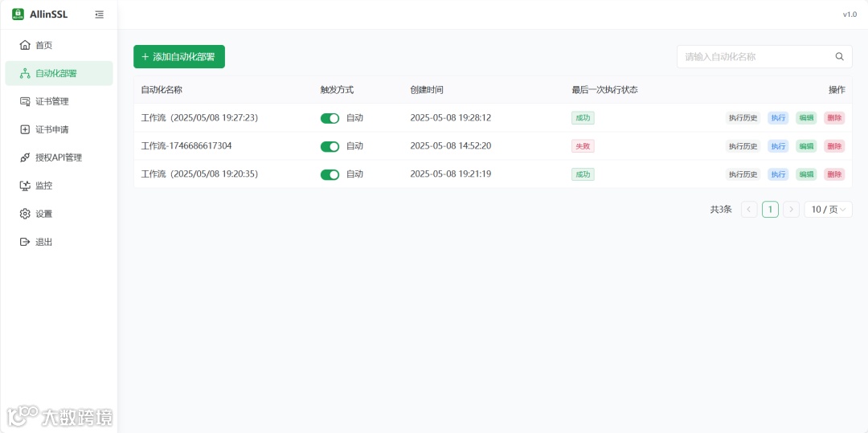The width and height of the screenshot is (868, 433).
Task: Open 监控 menu item
Action: (59, 186)
